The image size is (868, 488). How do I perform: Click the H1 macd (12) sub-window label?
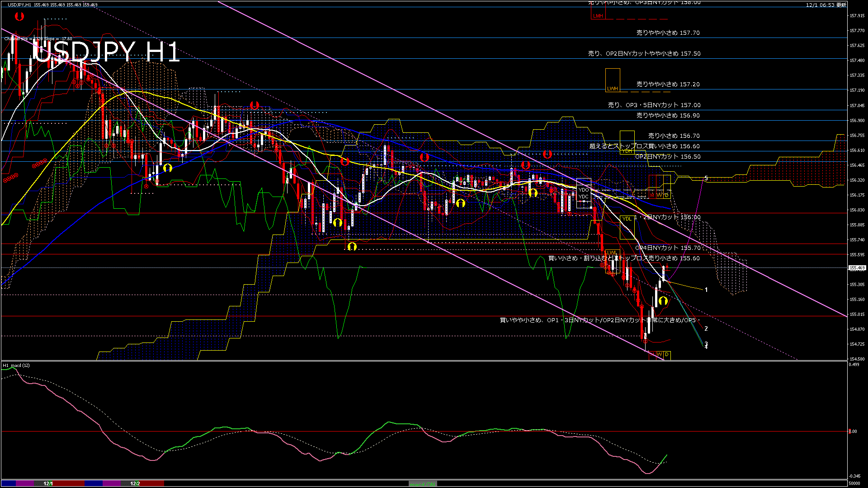coord(16,365)
